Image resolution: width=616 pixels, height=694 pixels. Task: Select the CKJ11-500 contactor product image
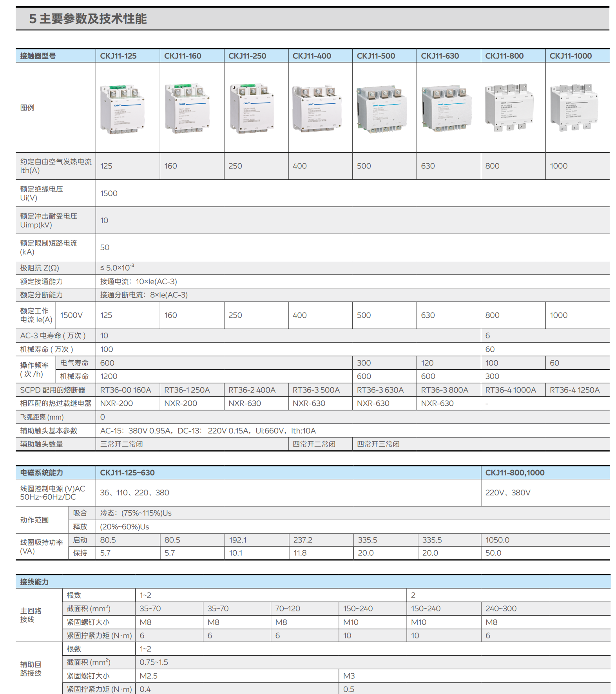[x=381, y=109]
